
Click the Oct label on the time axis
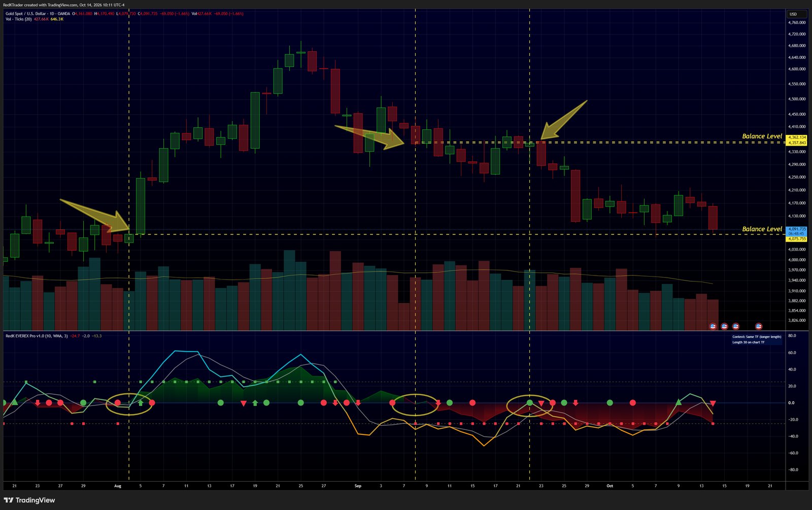coord(610,486)
